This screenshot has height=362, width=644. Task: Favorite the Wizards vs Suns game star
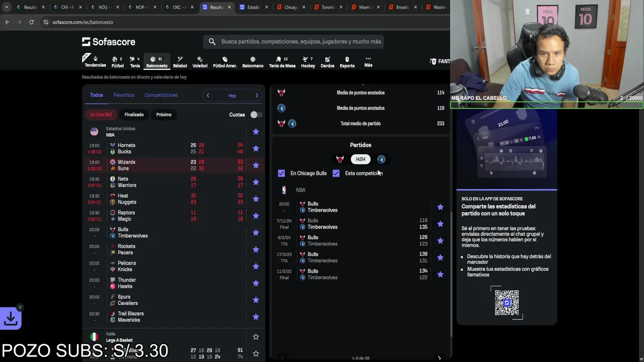256,165
